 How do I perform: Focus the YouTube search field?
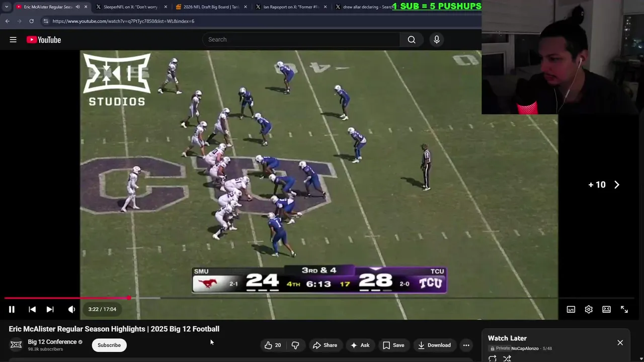coord(301,40)
